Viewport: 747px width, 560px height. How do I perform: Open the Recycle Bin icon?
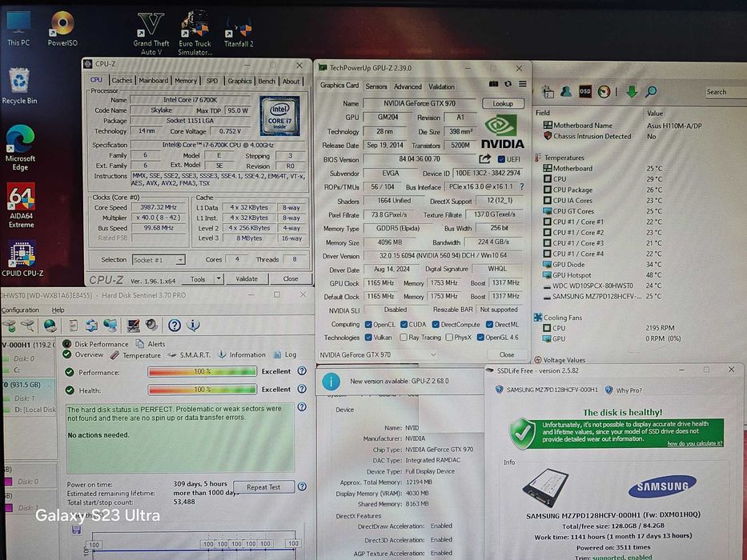point(19,86)
